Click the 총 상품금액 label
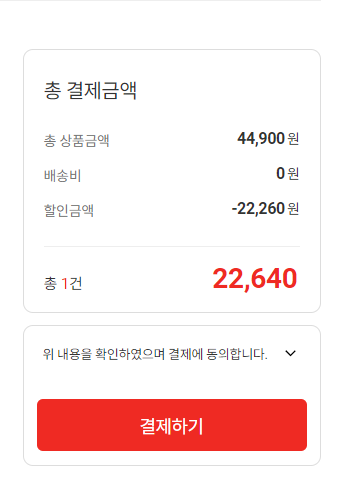363x499 pixels. (x=77, y=140)
